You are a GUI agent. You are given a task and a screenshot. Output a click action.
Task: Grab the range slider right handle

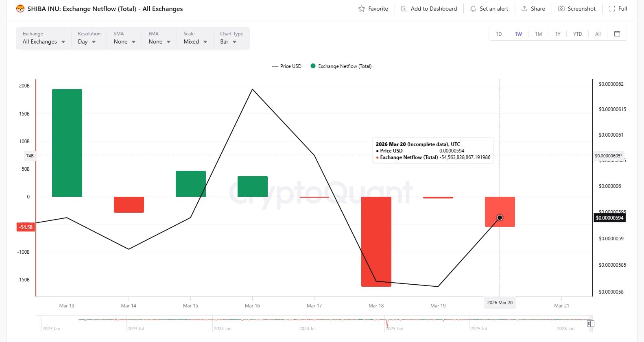point(591,324)
